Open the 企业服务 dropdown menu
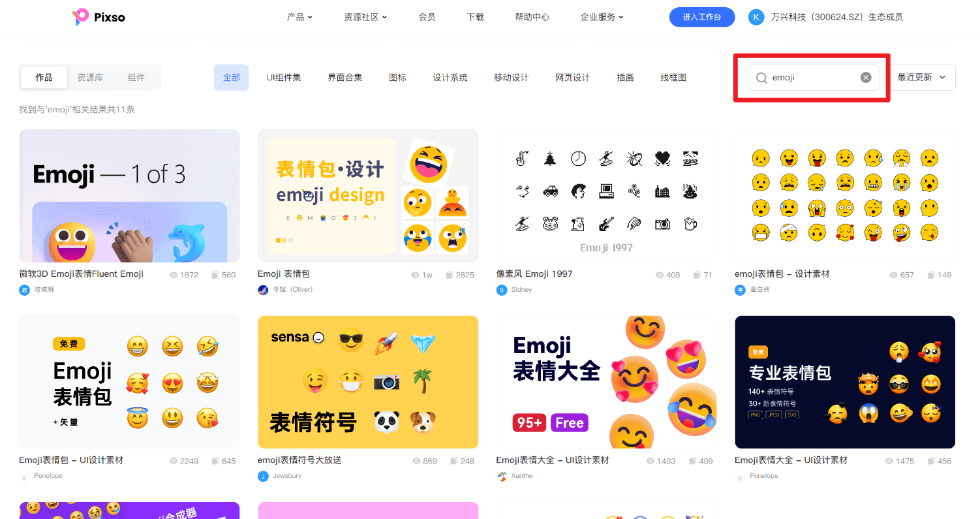Image resolution: width=980 pixels, height=519 pixels. [602, 17]
